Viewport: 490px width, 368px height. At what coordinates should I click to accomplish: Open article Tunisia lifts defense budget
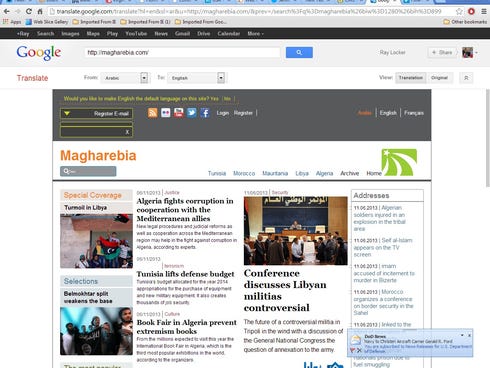[185, 274]
